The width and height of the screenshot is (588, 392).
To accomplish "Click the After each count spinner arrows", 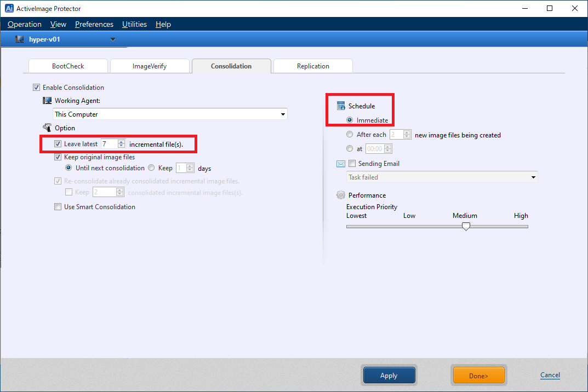I will [407, 135].
